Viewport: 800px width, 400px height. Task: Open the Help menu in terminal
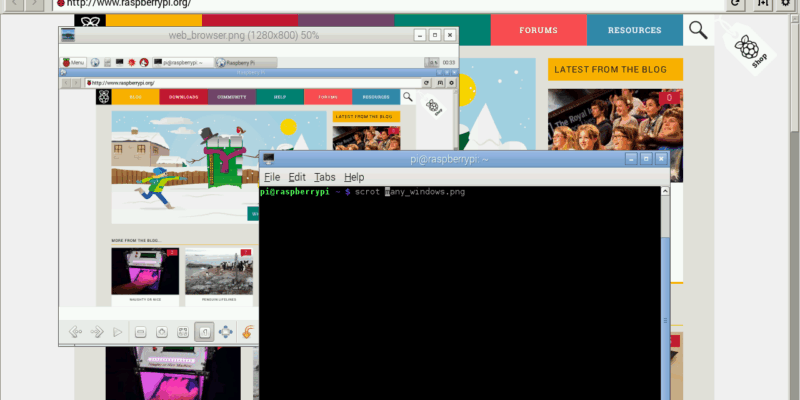point(354,177)
